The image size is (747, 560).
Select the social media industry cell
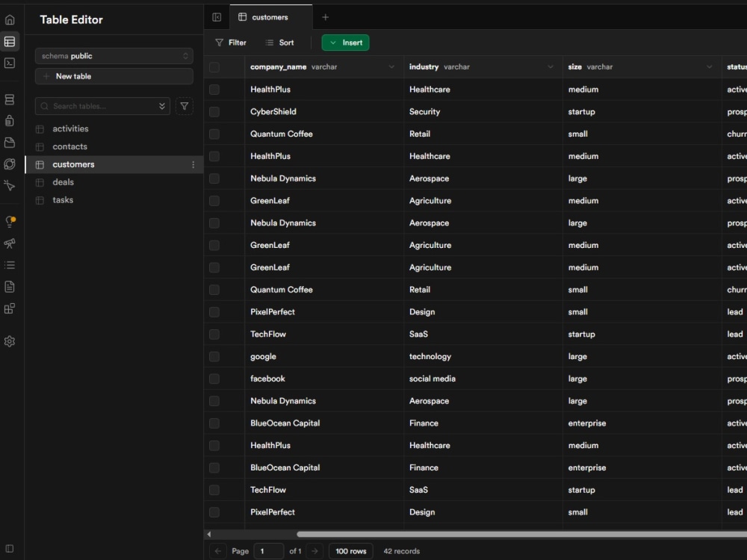click(483, 379)
